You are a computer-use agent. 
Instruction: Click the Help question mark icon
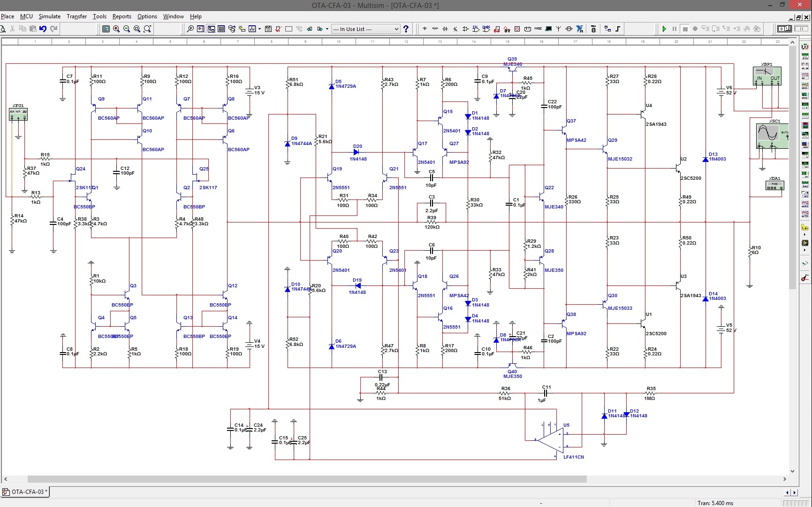(406, 29)
